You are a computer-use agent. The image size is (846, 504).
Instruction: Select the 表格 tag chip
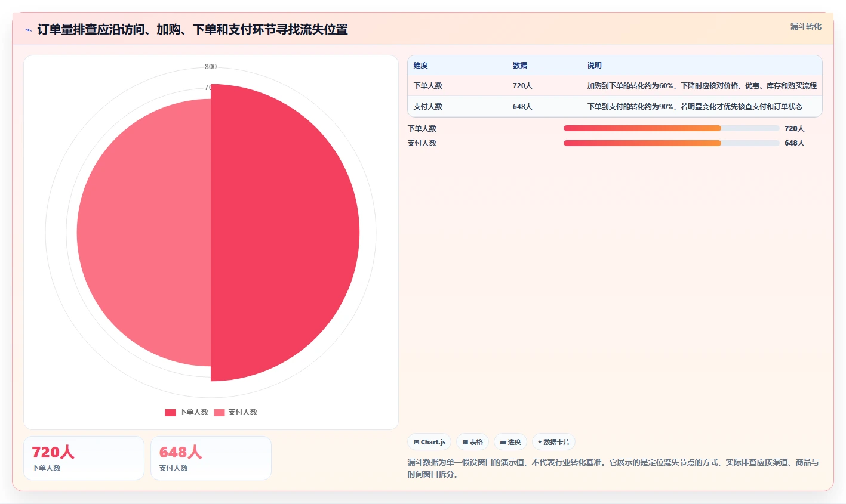pyautogui.click(x=472, y=442)
